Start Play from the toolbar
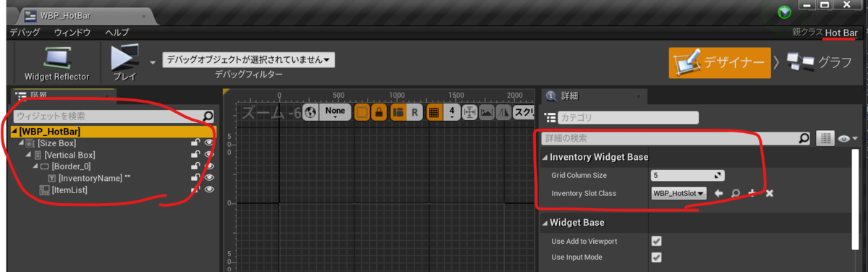Image resolution: width=868 pixels, height=272 pixels. 124,62
